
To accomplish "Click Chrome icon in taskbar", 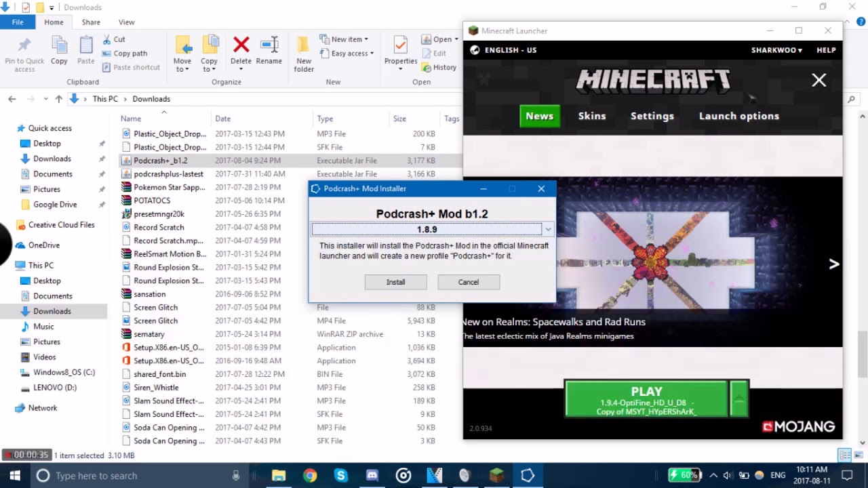I will click(x=310, y=476).
